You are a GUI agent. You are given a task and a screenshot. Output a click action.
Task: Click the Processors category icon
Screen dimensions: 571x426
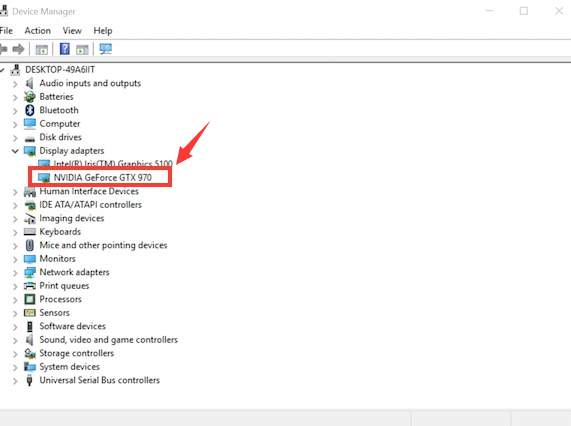pos(29,299)
